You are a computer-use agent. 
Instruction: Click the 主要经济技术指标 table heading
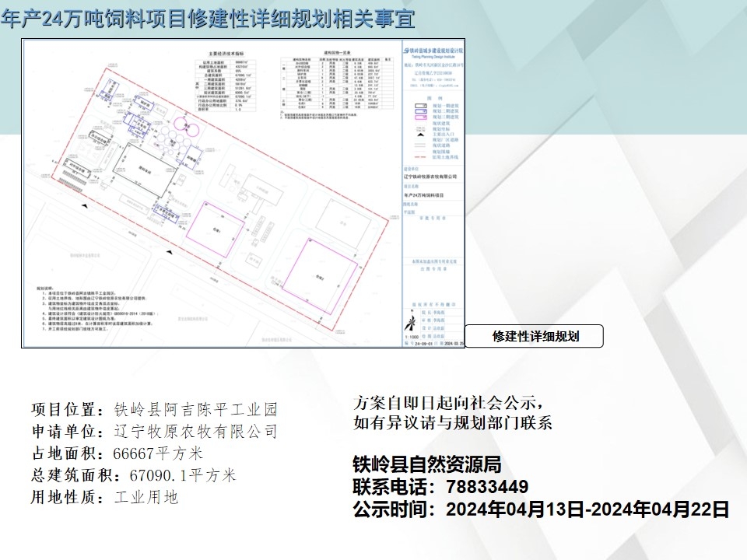click(226, 54)
